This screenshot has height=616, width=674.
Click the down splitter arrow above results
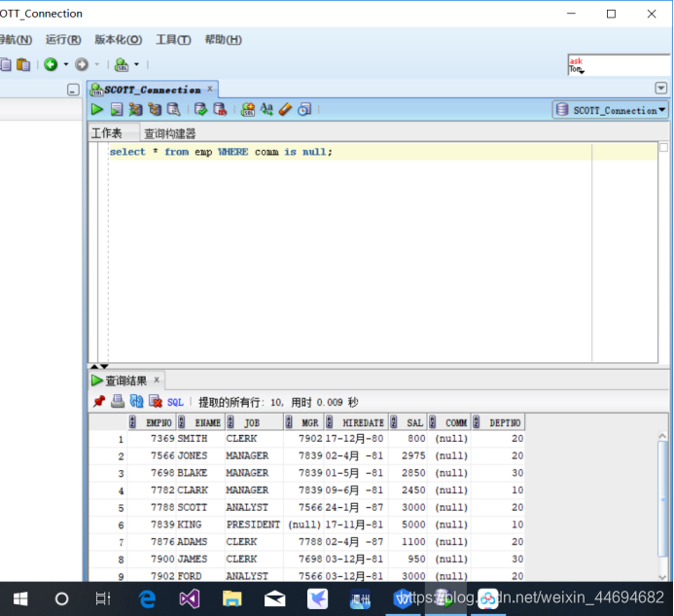pos(104,367)
